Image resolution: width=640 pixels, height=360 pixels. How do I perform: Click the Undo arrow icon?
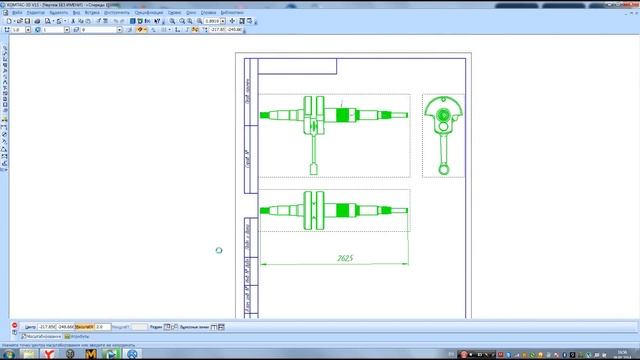(x=116, y=21)
